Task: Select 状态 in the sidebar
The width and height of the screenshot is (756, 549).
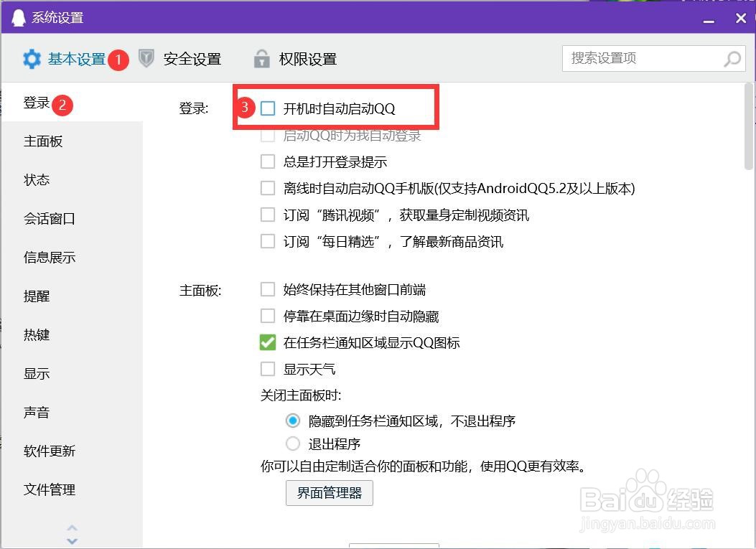Action: point(37,180)
